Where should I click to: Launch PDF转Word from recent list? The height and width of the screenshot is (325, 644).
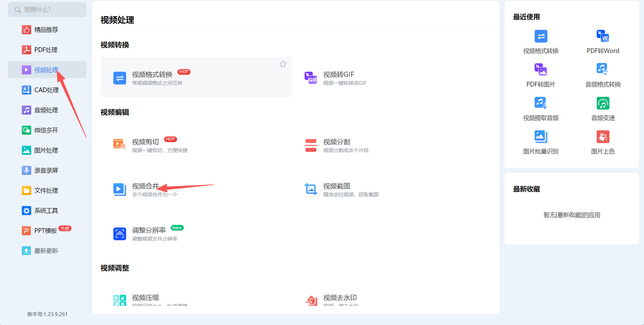(603, 42)
